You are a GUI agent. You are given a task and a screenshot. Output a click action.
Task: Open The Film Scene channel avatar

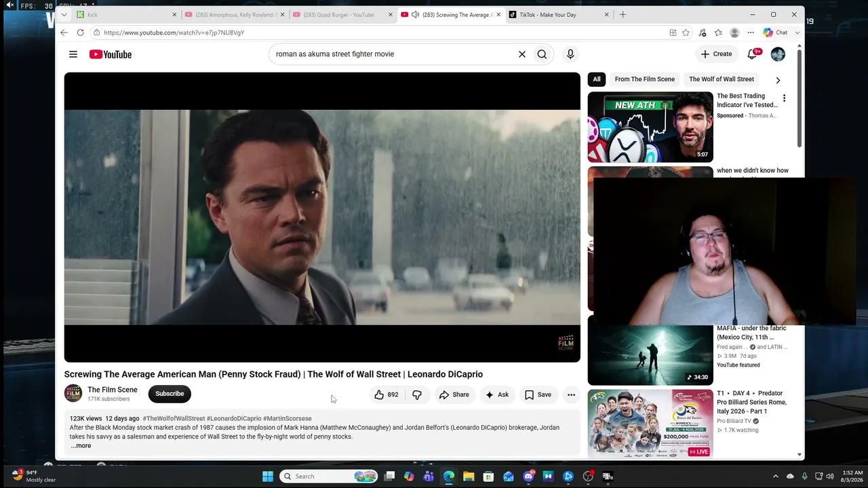click(x=73, y=394)
